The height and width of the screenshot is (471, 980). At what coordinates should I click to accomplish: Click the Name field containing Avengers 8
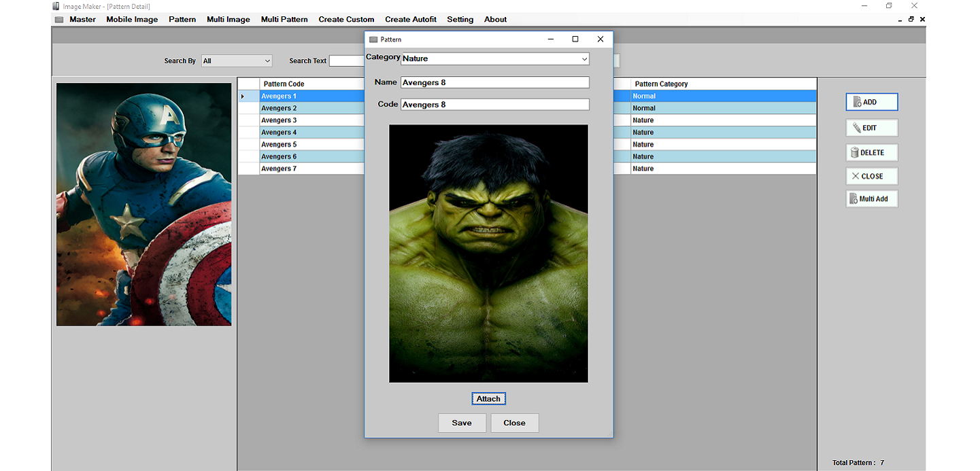(x=494, y=83)
